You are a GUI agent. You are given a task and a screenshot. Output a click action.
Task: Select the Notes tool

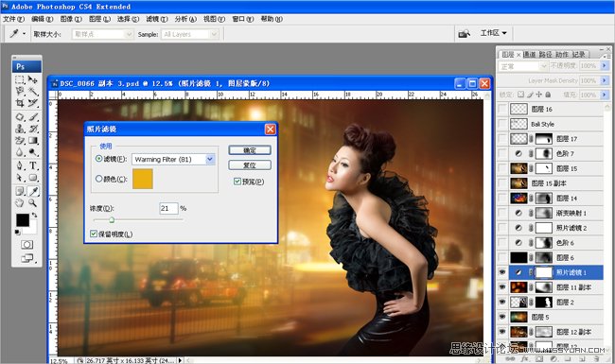(x=20, y=191)
